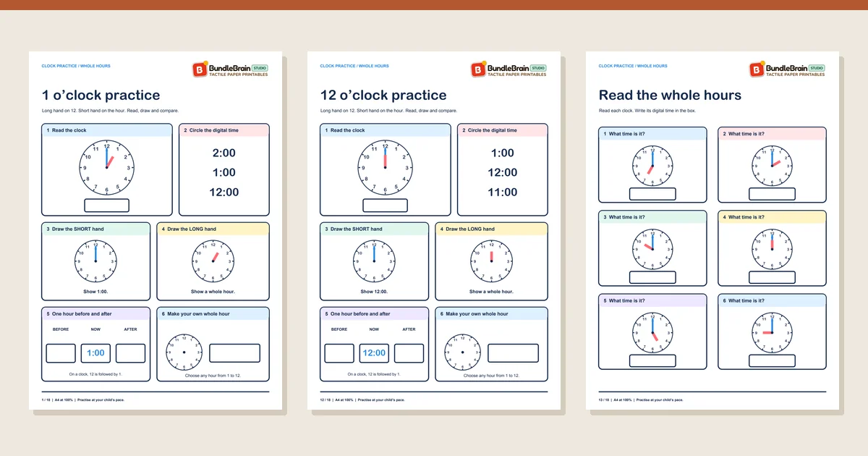Select 'Read each clock. Write its digital time in the box.'
The image size is (868, 456).
click(647, 111)
